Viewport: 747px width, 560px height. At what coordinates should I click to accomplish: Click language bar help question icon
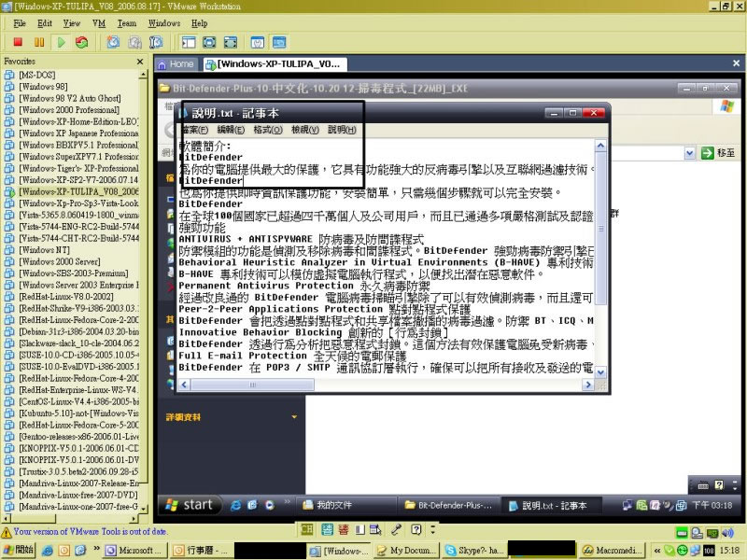(x=416, y=529)
